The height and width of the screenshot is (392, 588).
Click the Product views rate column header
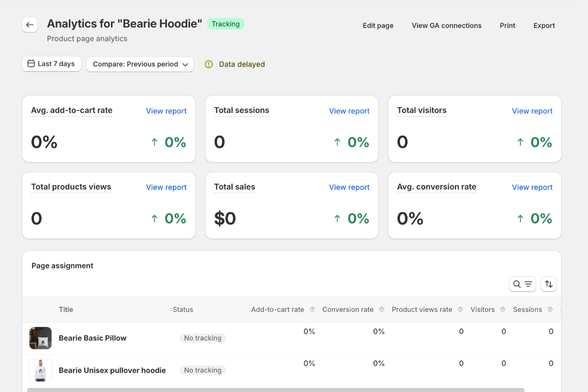pos(422,309)
